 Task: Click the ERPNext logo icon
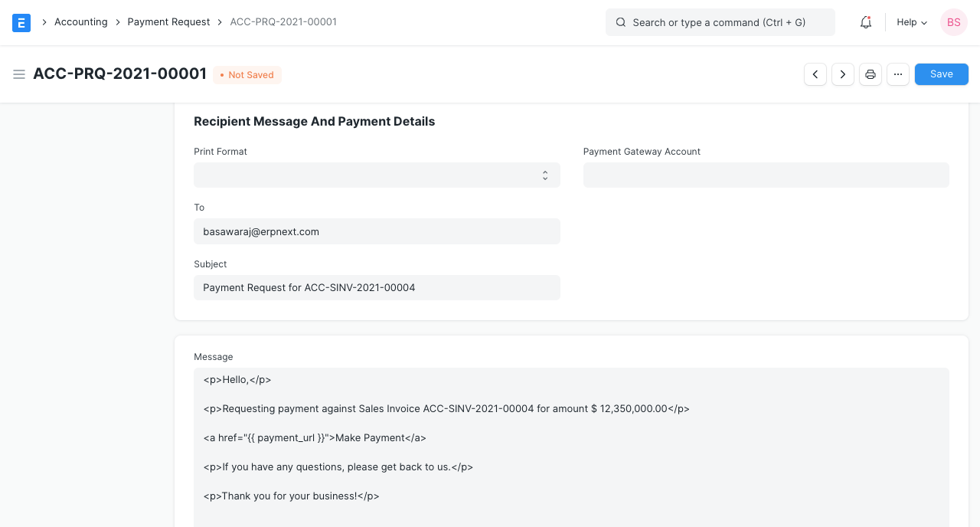click(21, 22)
